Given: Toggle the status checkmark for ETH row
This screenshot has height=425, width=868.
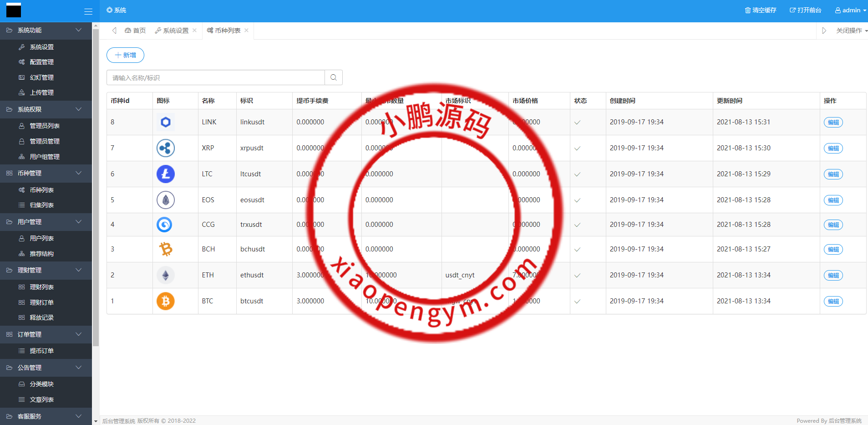Looking at the screenshot, I should click(577, 276).
